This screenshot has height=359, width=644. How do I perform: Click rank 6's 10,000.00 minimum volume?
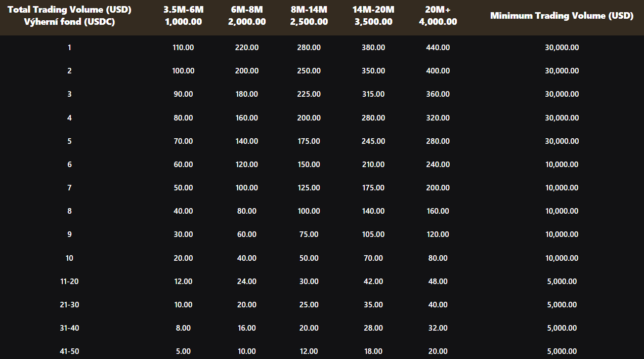tap(562, 165)
